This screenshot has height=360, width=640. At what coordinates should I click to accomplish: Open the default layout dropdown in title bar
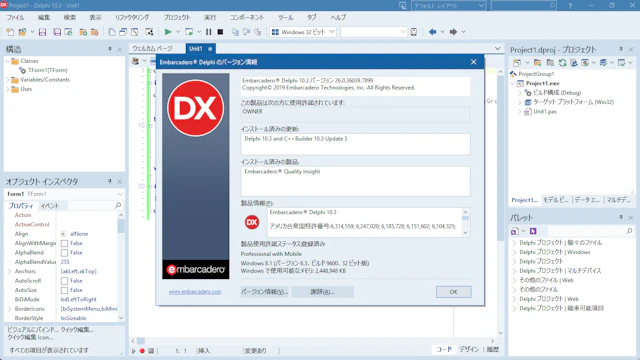(x=481, y=6)
